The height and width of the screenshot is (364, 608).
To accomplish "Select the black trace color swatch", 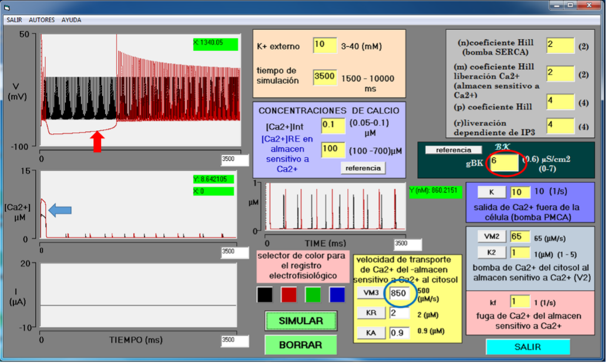I will click(x=264, y=295).
